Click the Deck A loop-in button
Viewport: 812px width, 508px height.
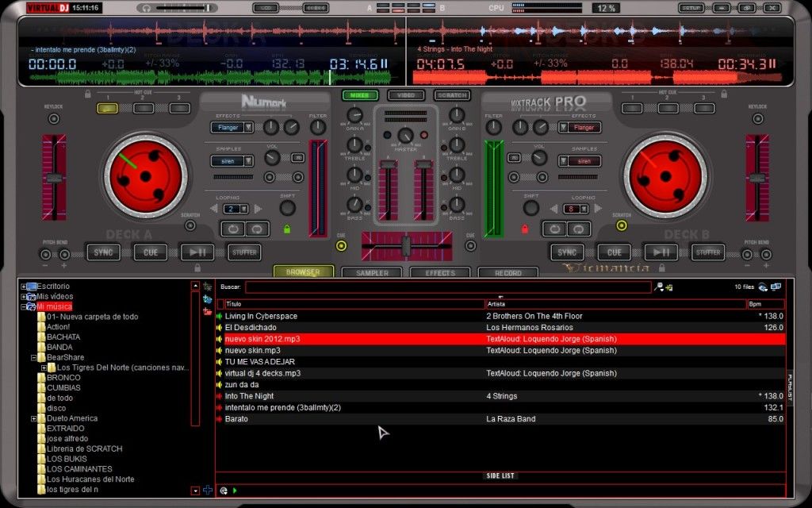tap(233, 229)
